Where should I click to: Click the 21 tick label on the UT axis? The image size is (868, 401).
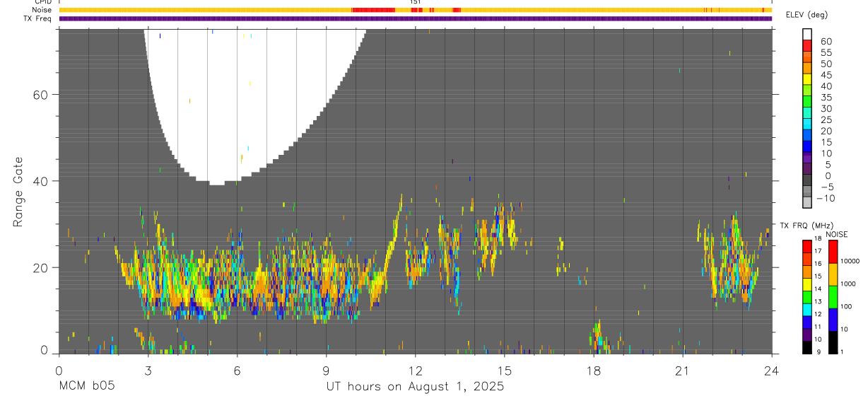[x=682, y=370]
